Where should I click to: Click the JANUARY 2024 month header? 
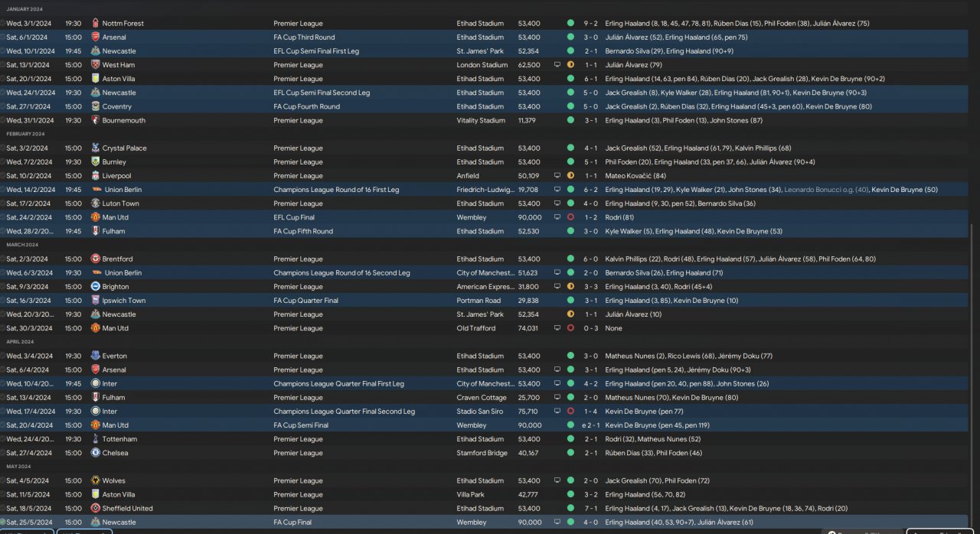24,8
